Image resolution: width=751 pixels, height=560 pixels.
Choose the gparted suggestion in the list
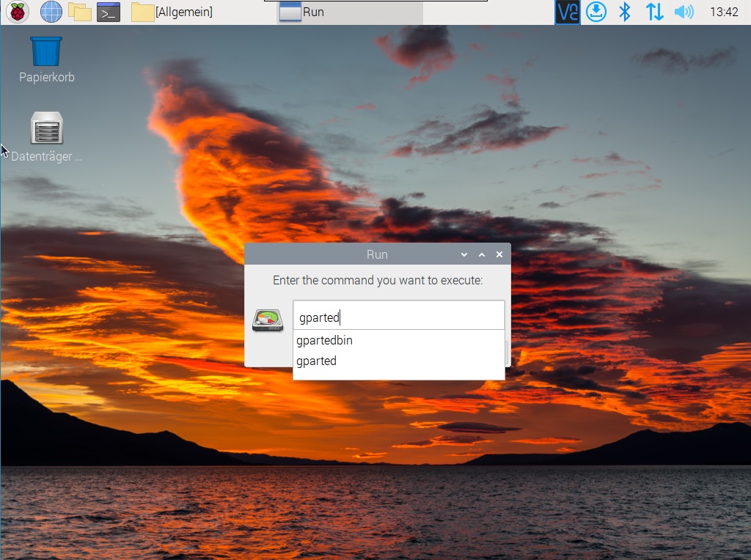click(398, 361)
